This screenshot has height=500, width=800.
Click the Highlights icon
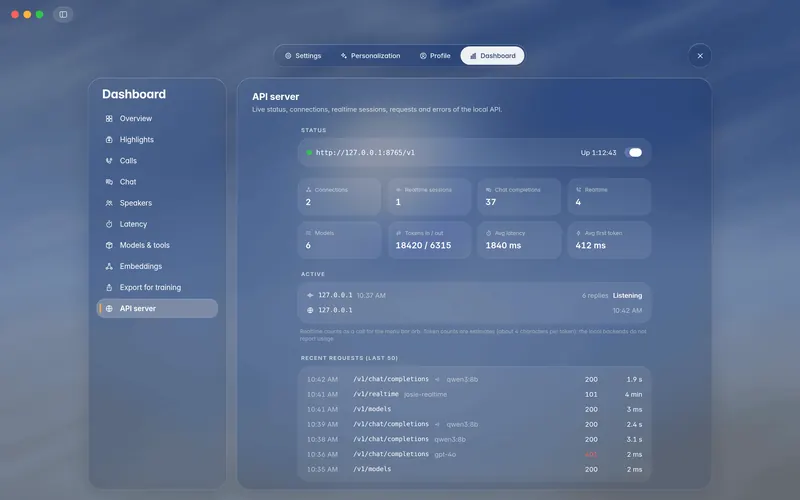pos(109,139)
